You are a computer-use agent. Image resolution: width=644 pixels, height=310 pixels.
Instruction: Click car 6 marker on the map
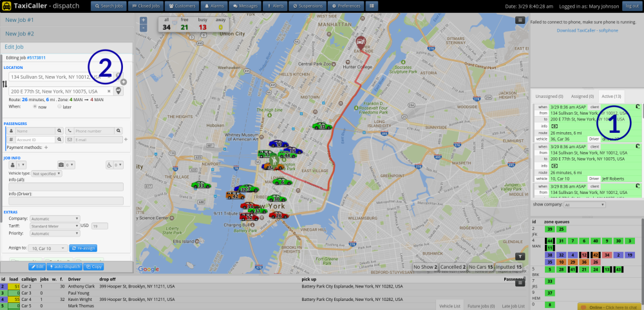(282, 181)
